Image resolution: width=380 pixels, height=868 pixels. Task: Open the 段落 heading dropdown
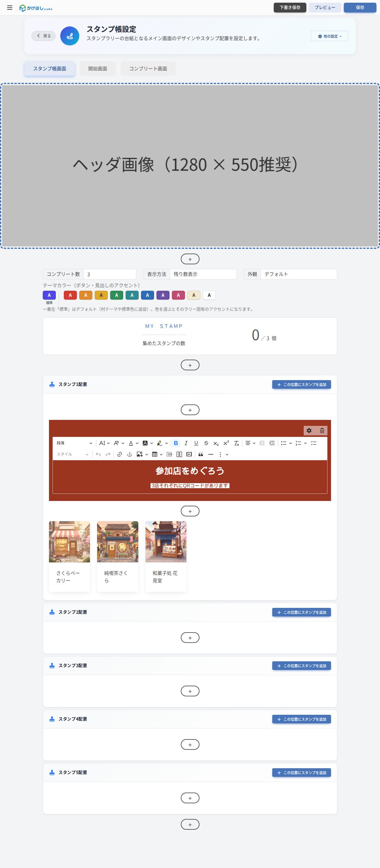[74, 443]
